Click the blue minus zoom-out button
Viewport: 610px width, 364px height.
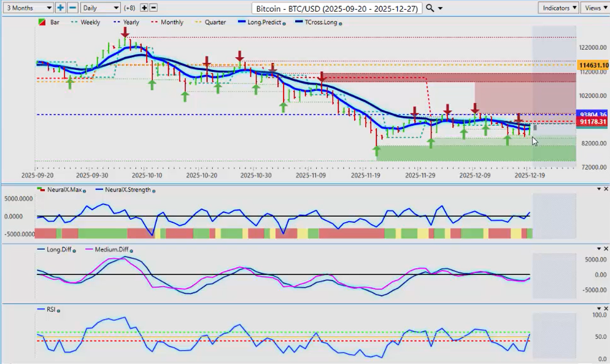[72, 8]
